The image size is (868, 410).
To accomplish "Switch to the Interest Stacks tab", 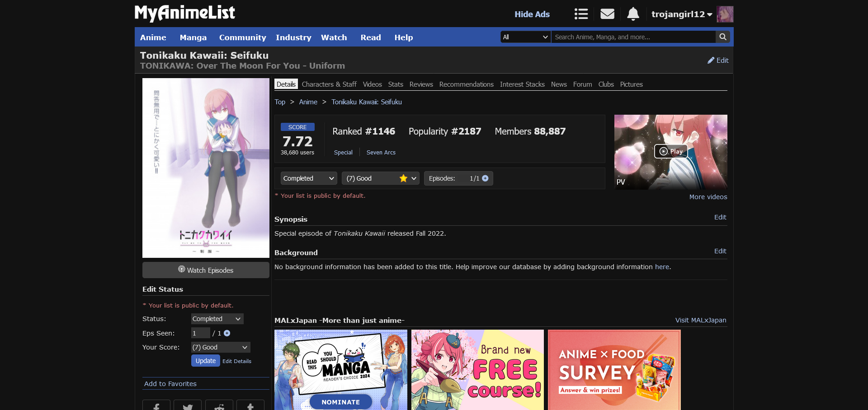I will click(522, 84).
